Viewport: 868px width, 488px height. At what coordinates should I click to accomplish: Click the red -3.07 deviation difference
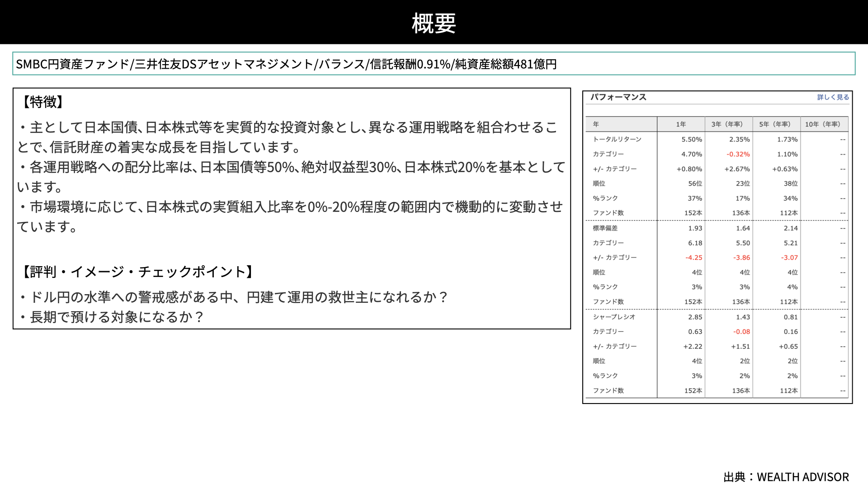coord(789,258)
